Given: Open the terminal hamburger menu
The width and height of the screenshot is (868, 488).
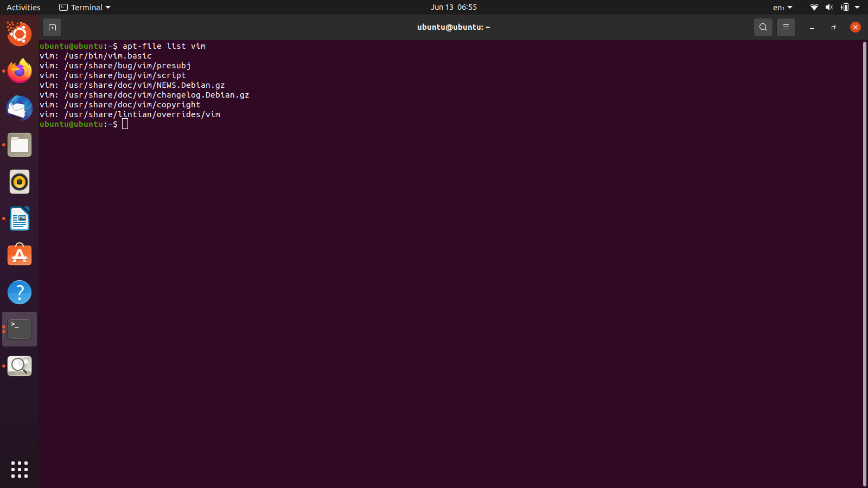Looking at the screenshot, I should 786,27.
